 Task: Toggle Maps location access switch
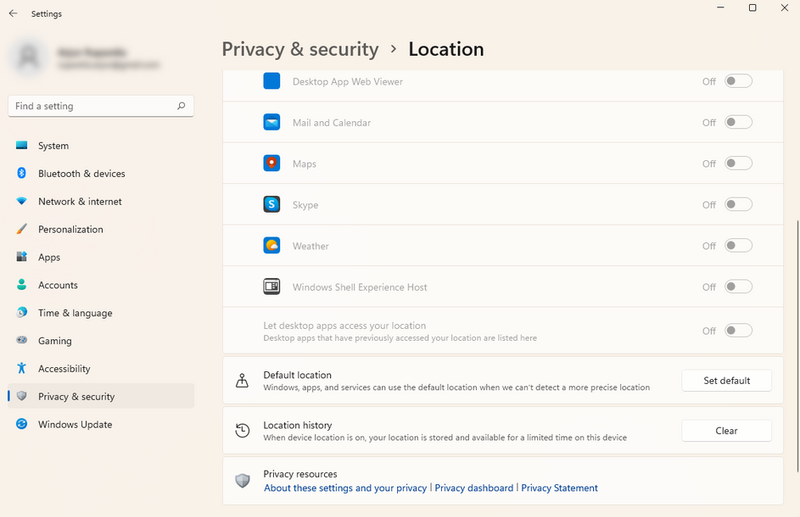pos(738,164)
